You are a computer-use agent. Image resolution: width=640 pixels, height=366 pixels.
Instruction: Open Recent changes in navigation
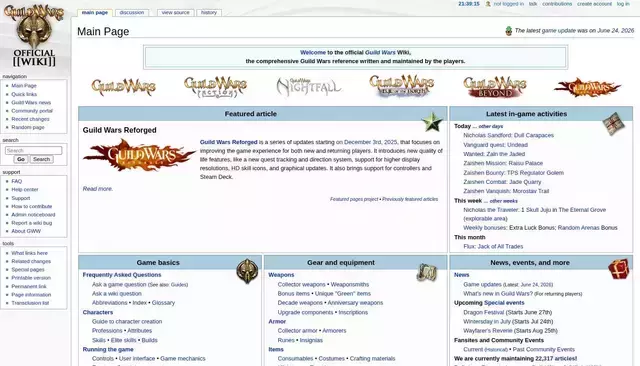[30, 119]
